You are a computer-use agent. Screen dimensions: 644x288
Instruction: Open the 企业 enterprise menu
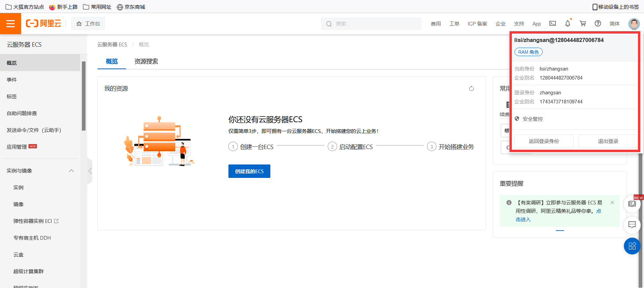tap(500, 24)
